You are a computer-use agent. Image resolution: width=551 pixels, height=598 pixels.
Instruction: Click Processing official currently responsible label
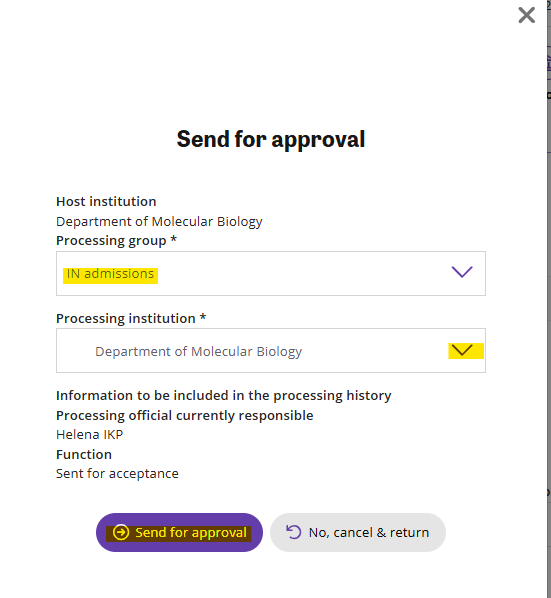pyautogui.click(x=185, y=416)
